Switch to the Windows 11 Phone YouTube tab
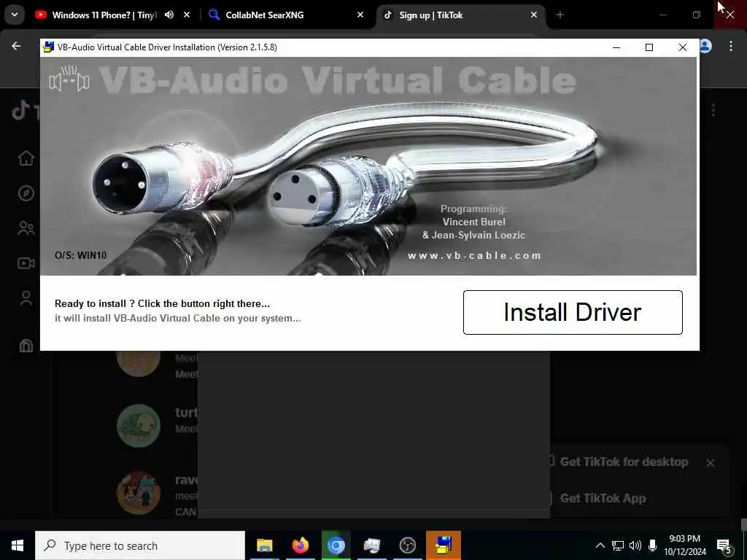The width and height of the screenshot is (747, 560). pyautogui.click(x=104, y=15)
